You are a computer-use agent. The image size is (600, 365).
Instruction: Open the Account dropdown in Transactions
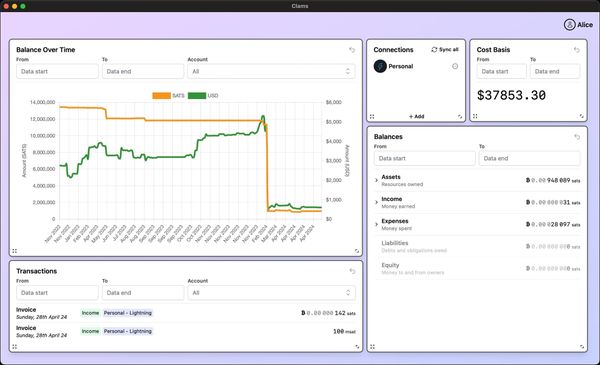coord(271,293)
